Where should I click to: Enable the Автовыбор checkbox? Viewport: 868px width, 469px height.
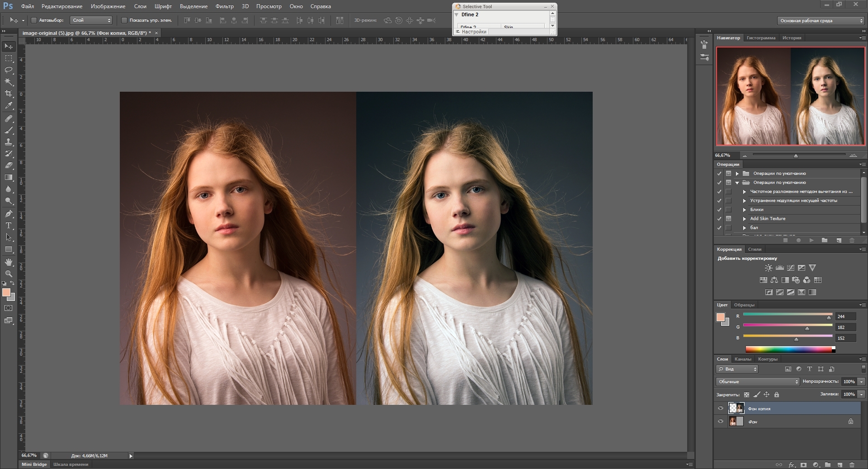pyautogui.click(x=34, y=20)
